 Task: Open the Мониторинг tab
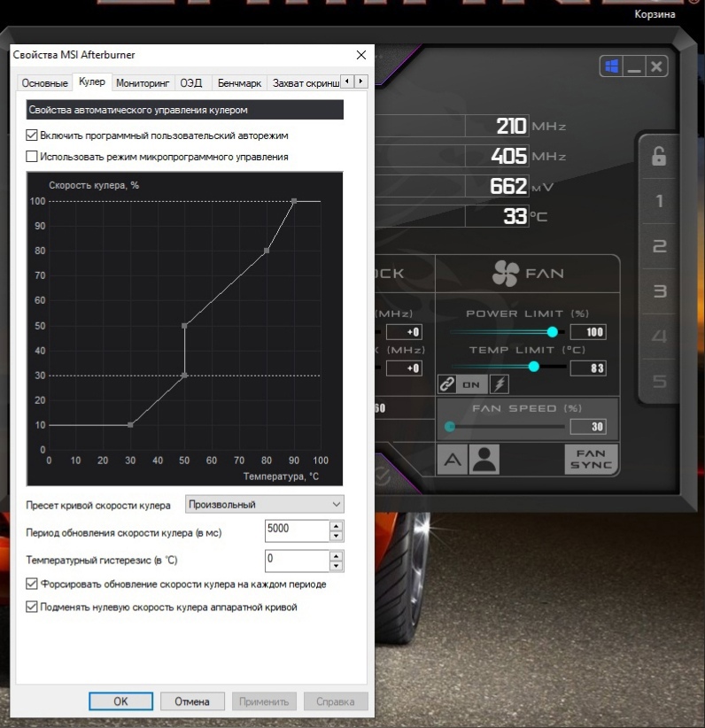pos(143,83)
